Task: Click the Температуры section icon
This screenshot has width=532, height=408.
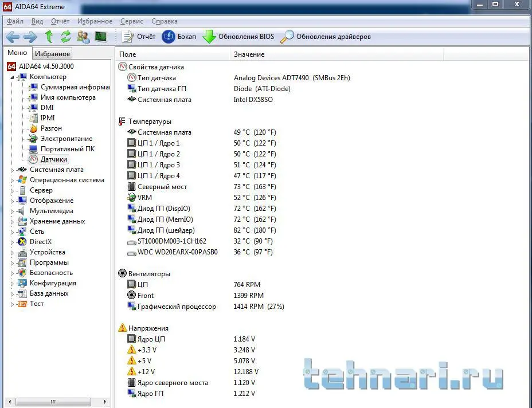Action: pos(122,121)
